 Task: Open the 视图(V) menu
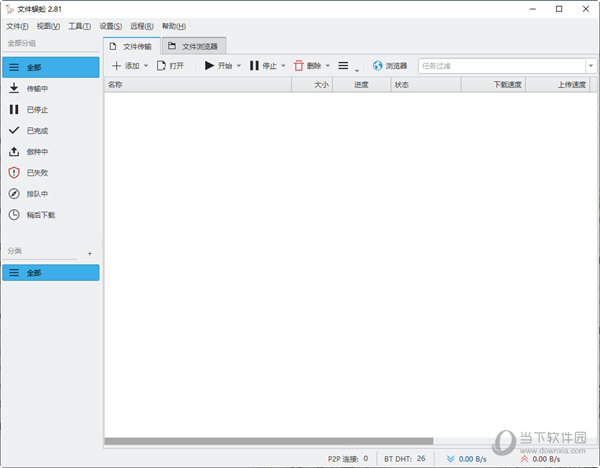[x=48, y=26]
